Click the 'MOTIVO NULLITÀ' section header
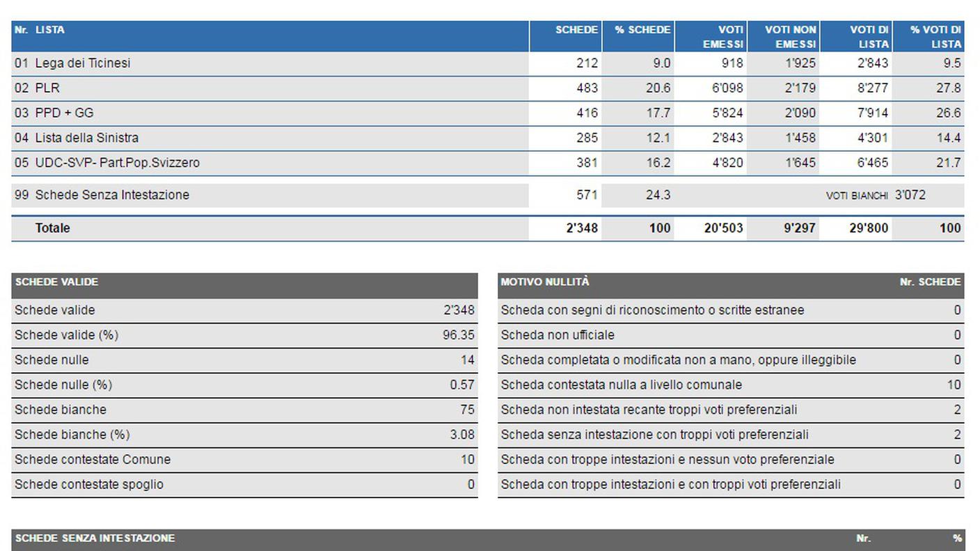This screenshot has height=551, width=980. tap(545, 282)
